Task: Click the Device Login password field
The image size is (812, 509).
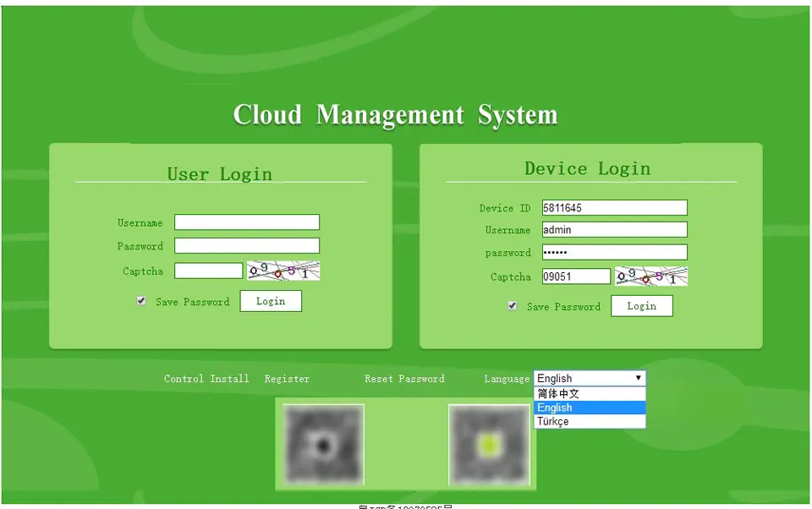Action: [x=615, y=252]
